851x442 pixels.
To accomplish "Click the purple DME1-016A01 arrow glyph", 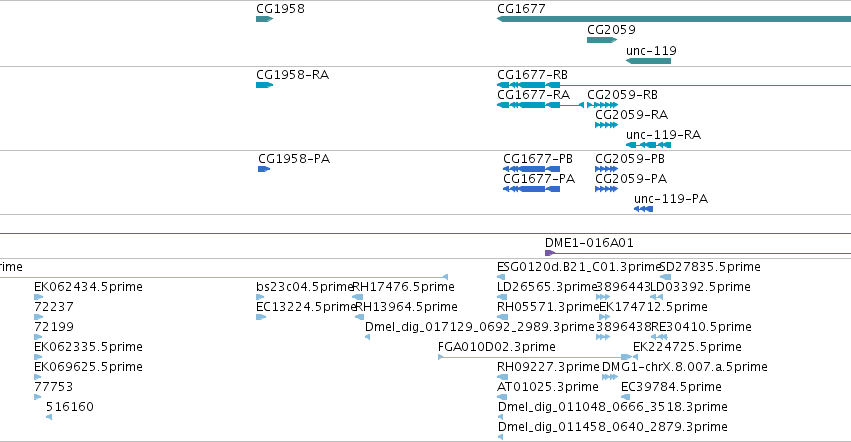I will pyautogui.click(x=550, y=253).
